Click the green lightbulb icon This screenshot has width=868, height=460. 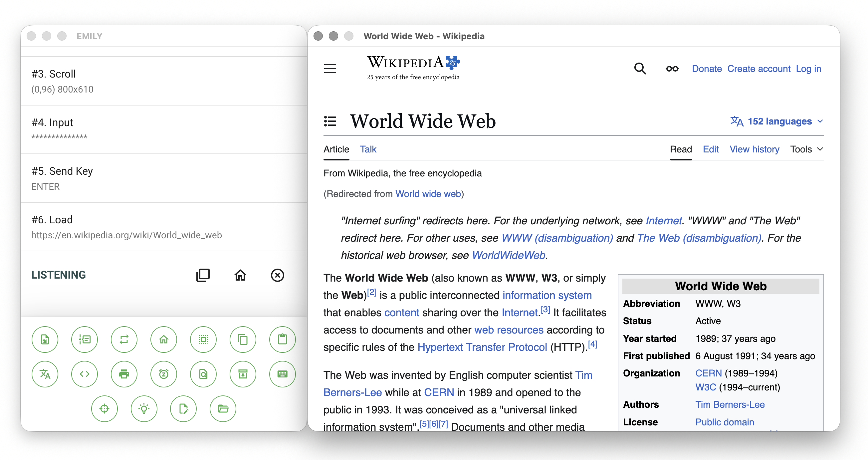click(x=144, y=409)
